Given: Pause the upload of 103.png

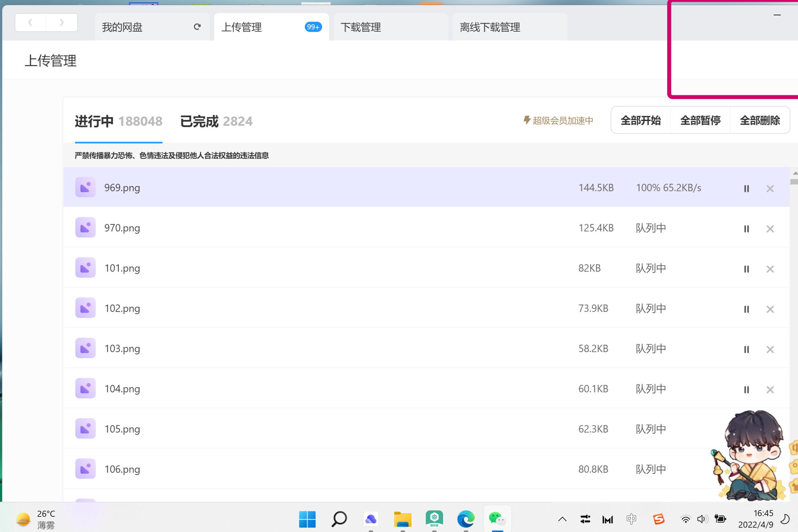Looking at the screenshot, I should (746, 349).
